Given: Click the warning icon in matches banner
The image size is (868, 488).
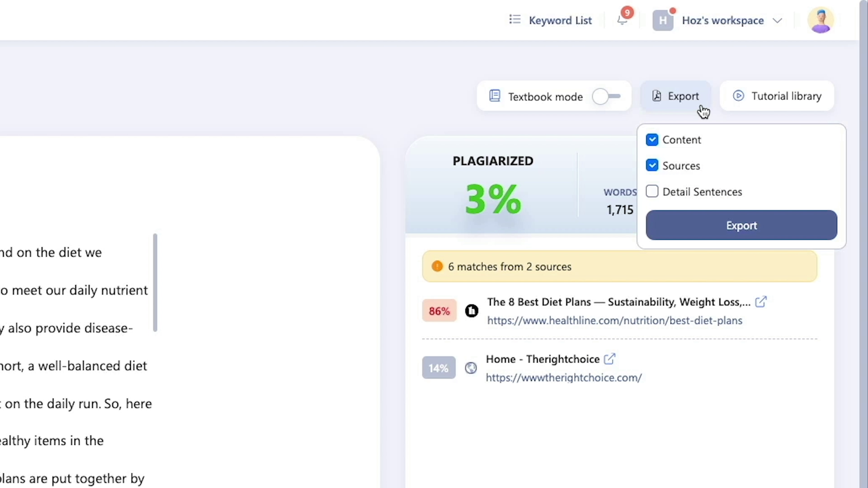Looking at the screenshot, I should [437, 266].
